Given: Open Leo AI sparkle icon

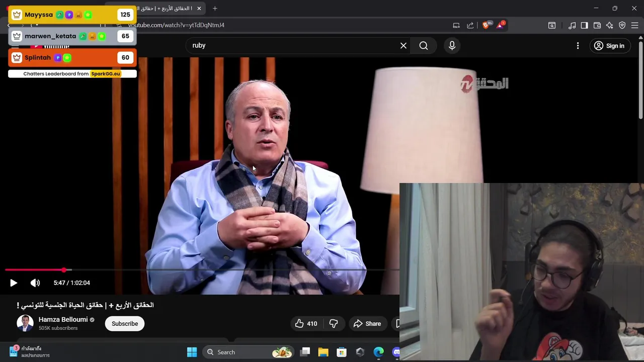Looking at the screenshot, I should 610,25.
